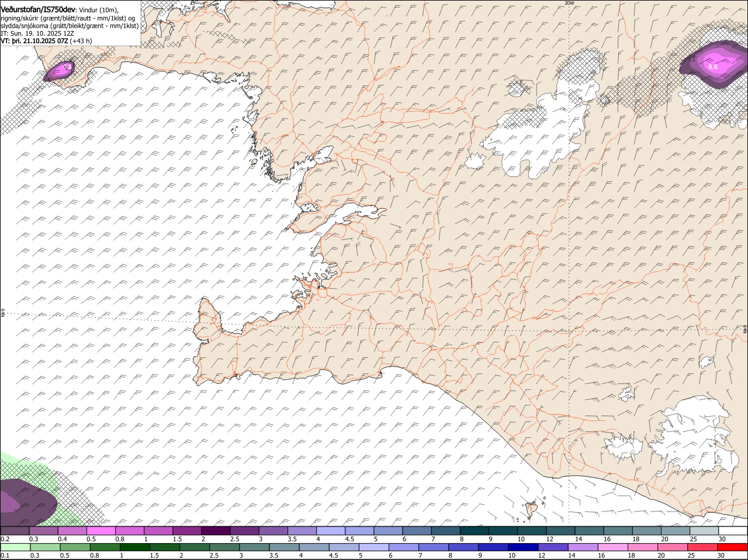This screenshot has height=560, width=748.
Task: Click the 0.6 value label in the pink snowfall patch
Action: pos(713,67)
